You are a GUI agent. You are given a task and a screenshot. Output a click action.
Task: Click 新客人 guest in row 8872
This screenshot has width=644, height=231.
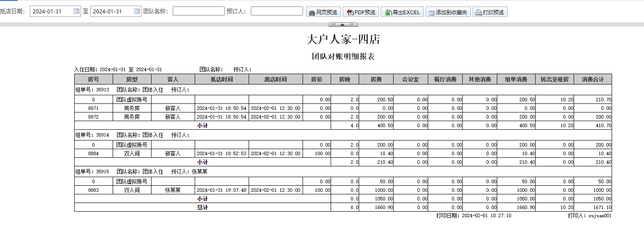click(173, 117)
